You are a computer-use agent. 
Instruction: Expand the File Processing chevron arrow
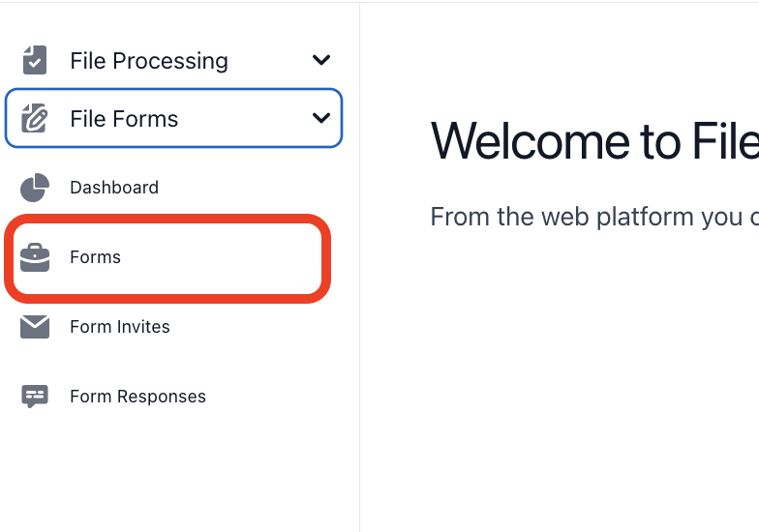[321, 60]
